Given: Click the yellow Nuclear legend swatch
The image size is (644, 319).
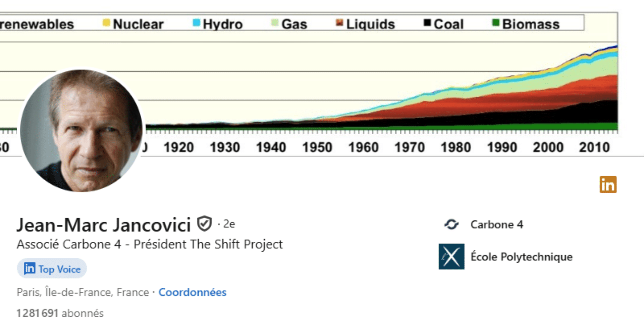Looking at the screenshot, I should click(106, 23).
